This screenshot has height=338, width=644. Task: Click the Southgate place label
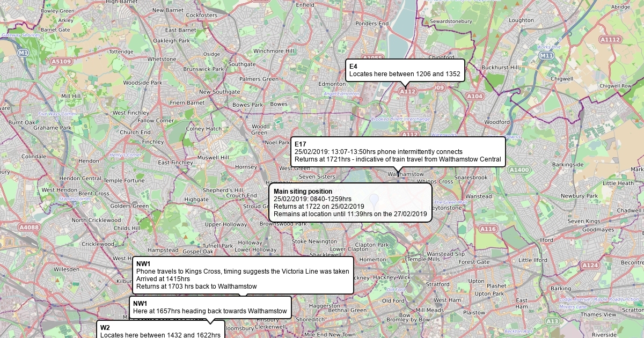click(242, 64)
